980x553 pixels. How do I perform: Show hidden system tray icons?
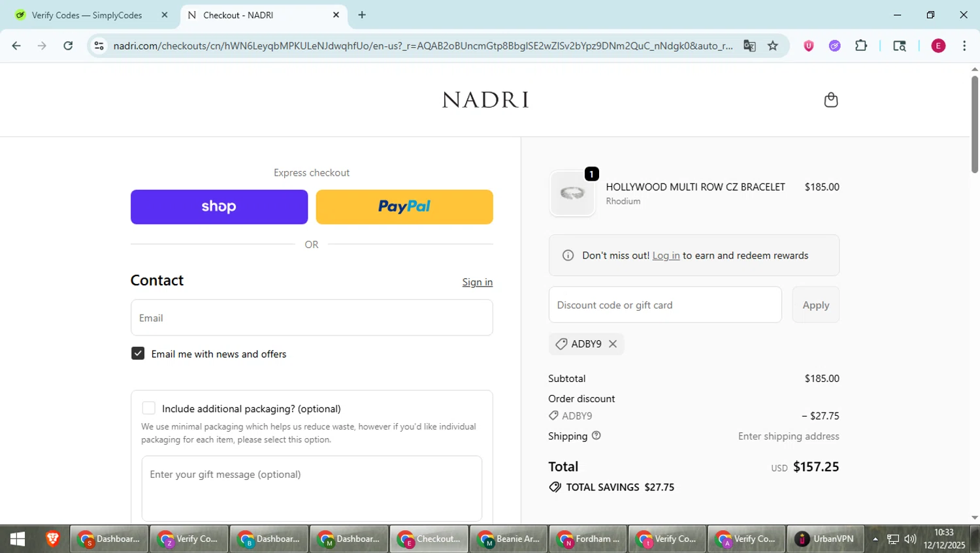[875, 539]
